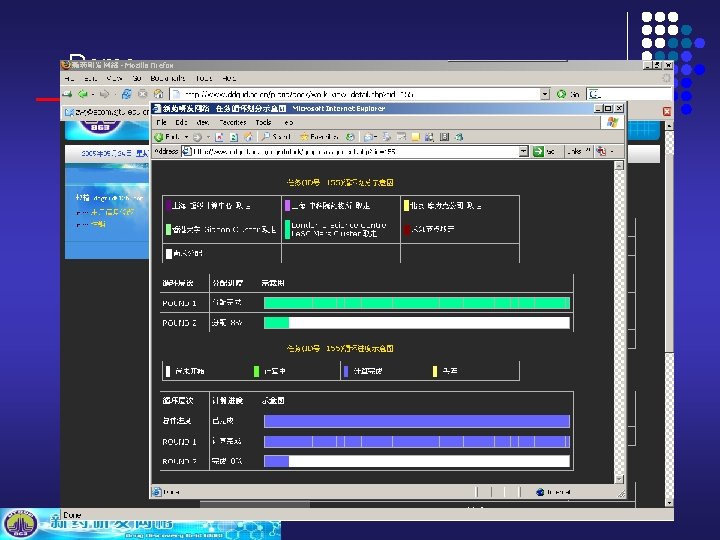The height and width of the screenshot is (540, 720).
Task: Click the Firefox reload icon
Action: (126, 94)
